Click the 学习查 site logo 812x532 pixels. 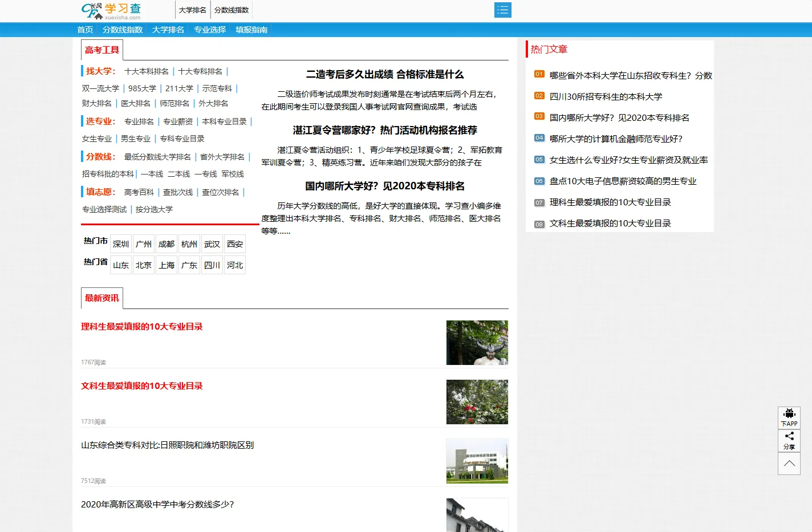pos(111,10)
